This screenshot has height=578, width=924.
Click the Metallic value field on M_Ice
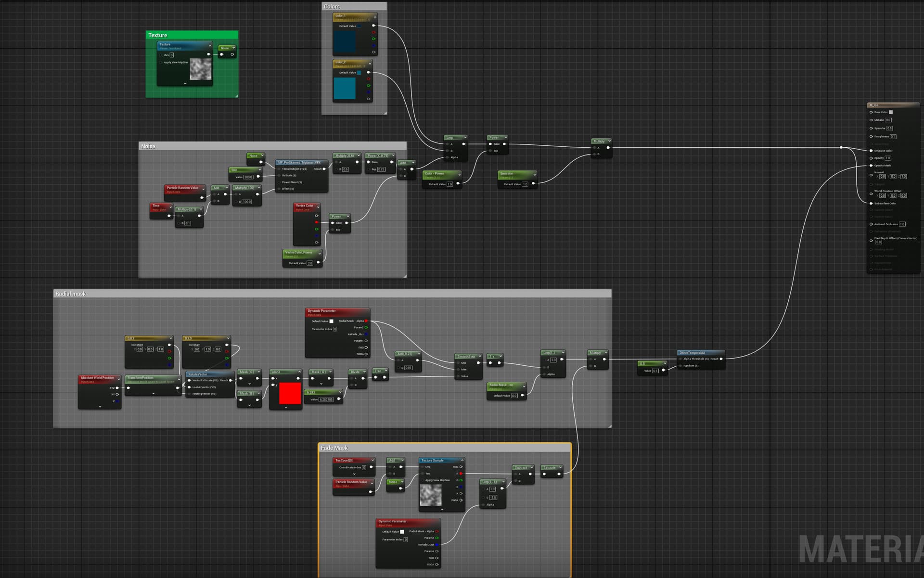coord(888,120)
